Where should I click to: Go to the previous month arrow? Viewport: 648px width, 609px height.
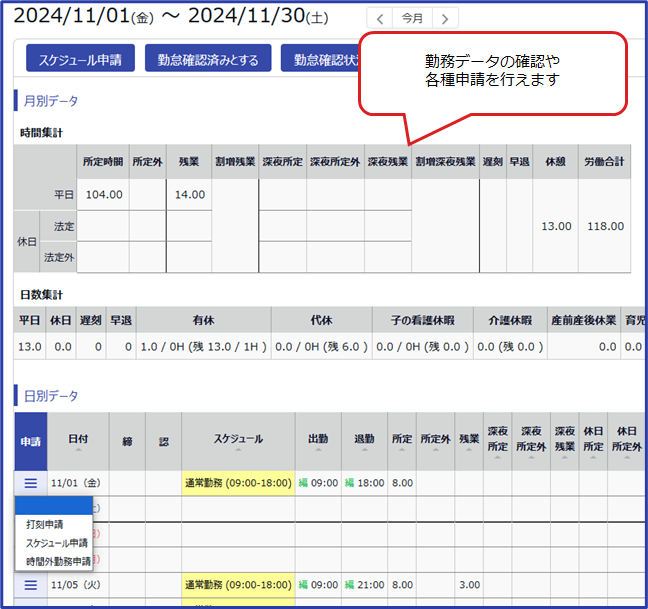coord(380,19)
